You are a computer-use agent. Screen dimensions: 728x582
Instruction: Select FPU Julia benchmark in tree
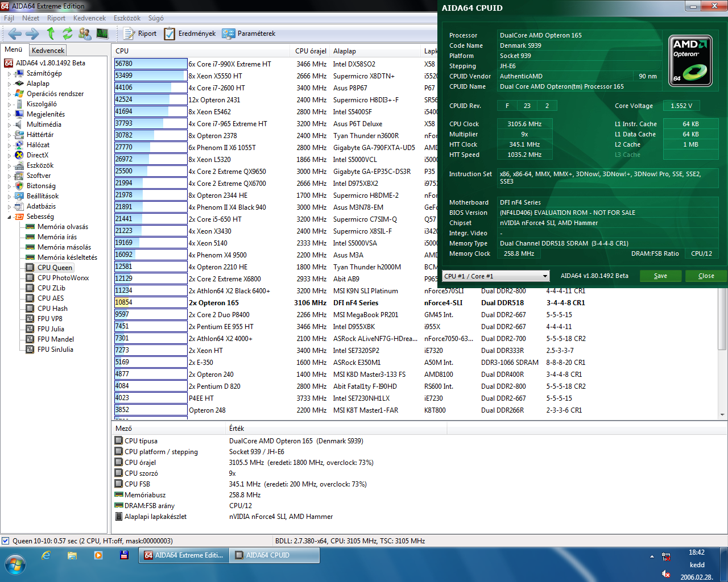tap(51, 329)
